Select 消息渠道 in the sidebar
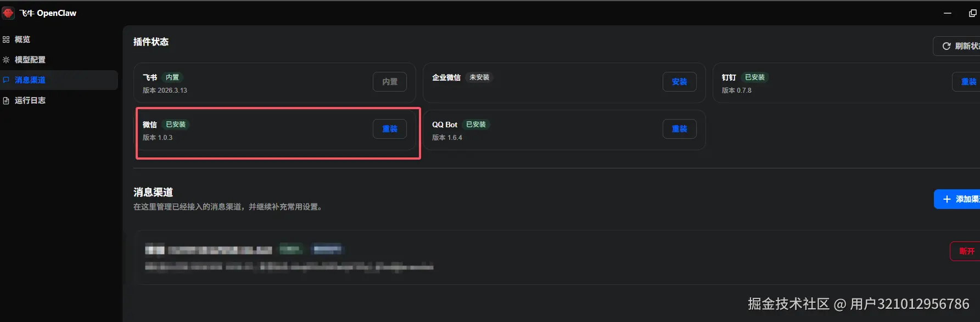This screenshot has height=322, width=980. click(x=59, y=80)
